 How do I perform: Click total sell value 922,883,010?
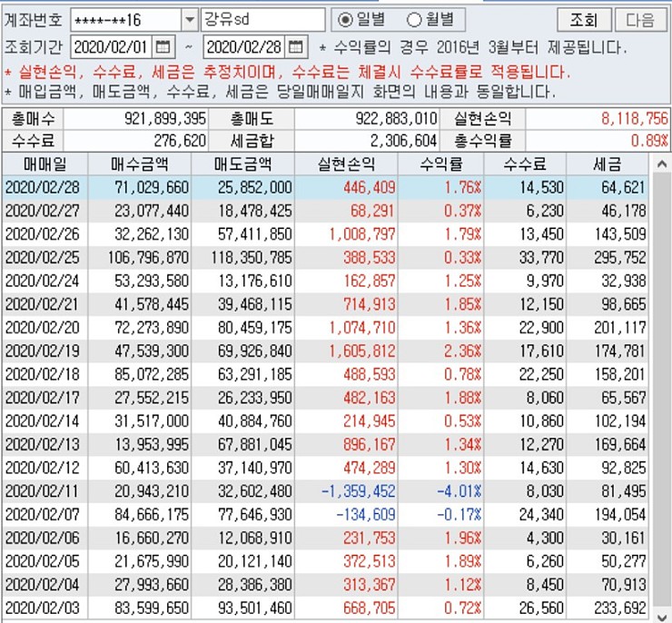(x=396, y=119)
